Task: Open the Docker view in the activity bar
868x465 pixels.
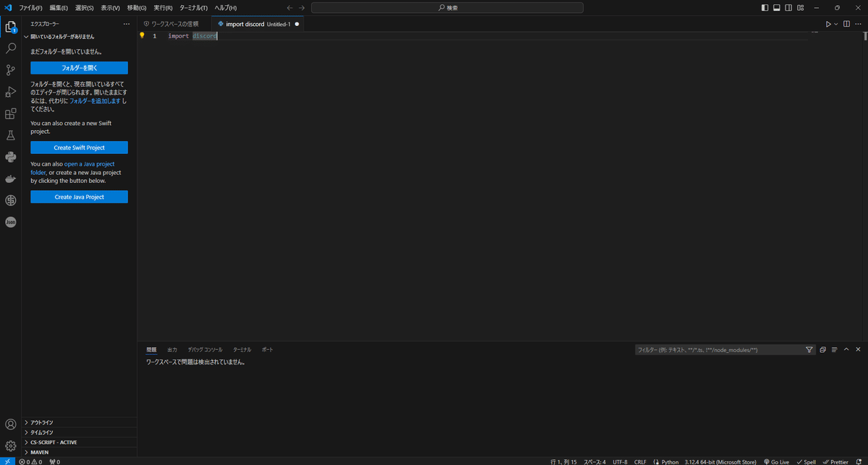Action: coord(10,179)
